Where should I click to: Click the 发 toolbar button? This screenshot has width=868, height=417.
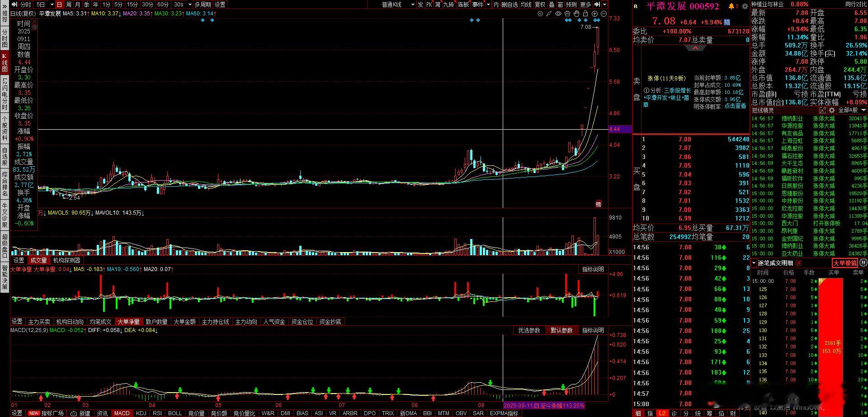(x=420, y=5)
